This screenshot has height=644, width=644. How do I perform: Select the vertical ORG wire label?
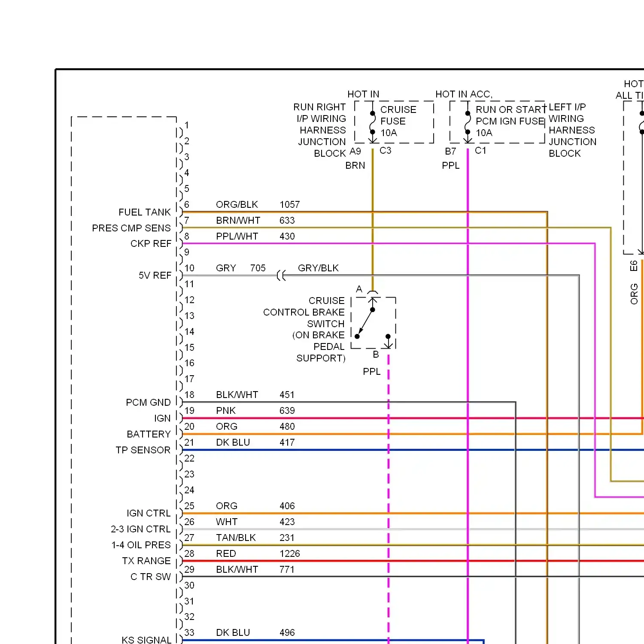tap(634, 294)
